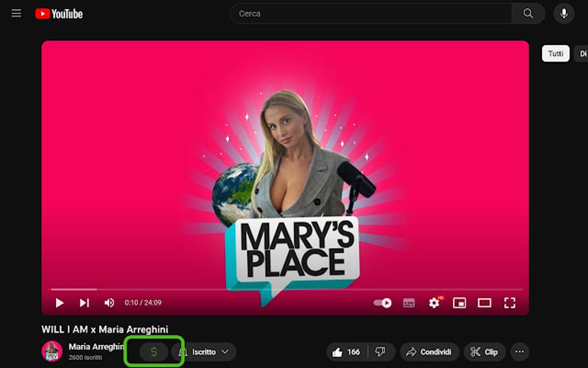Image resolution: width=588 pixels, height=368 pixels.
Task: Enter fullscreen with the player icon
Action: pos(509,302)
